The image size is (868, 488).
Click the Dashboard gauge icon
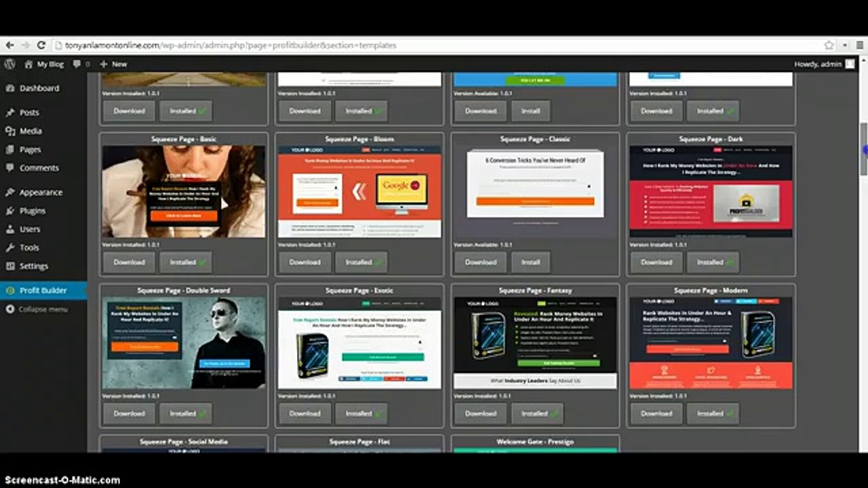tap(9, 88)
